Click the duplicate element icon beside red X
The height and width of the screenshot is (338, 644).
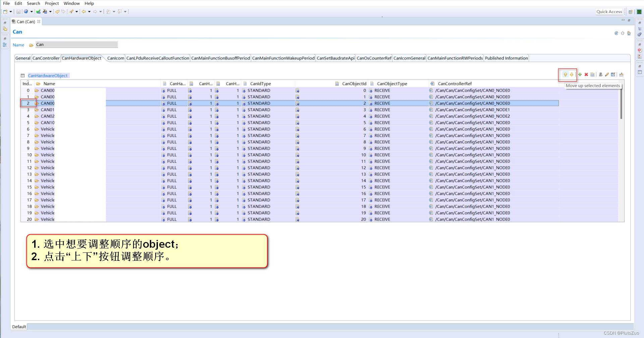coord(592,75)
